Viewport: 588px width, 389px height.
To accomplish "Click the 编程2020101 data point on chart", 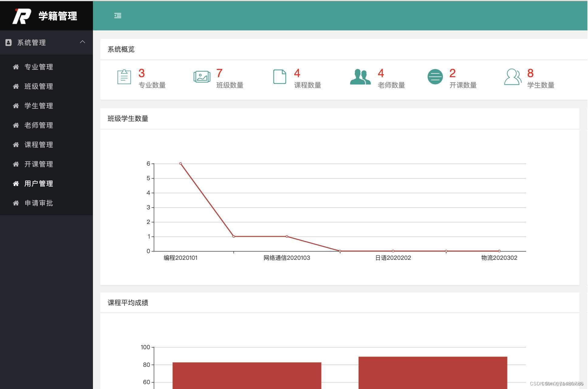I will pos(180,164).
